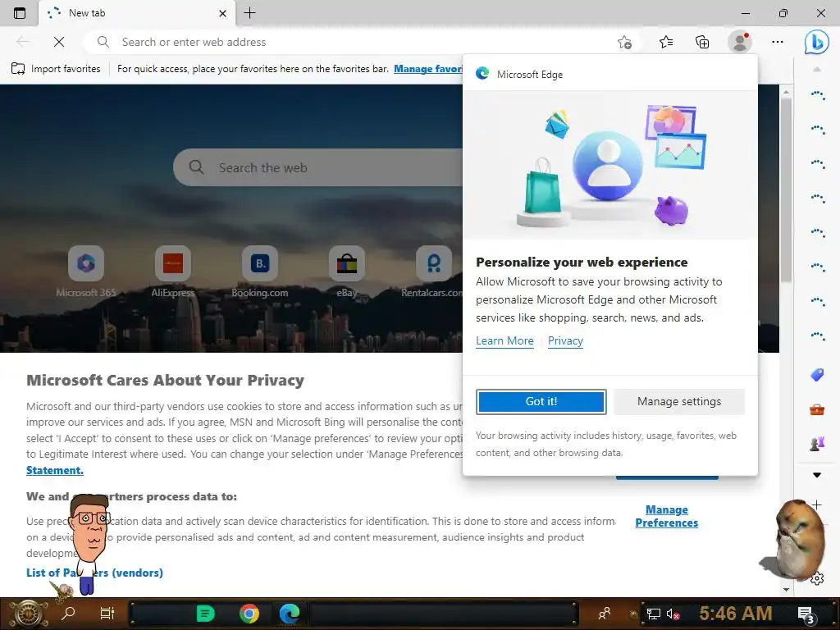Open the Rentalcars.com quick link
The width and height of the screenshot is (840, 630).
433,271
